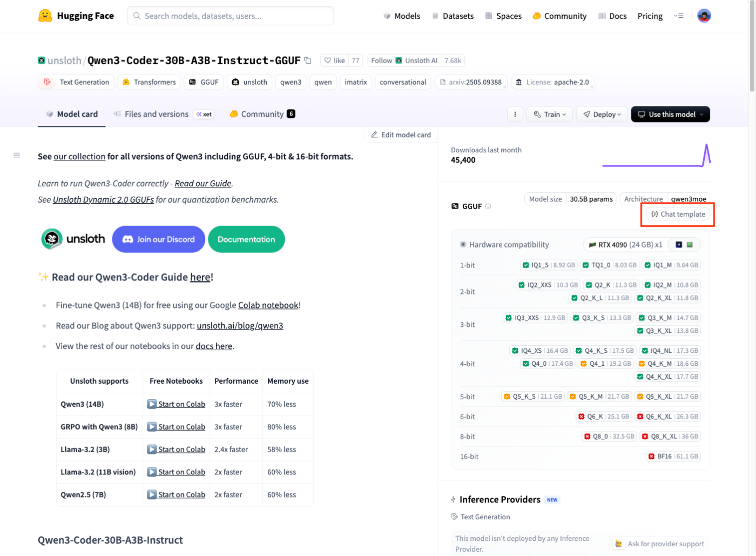Open Start on Colab for Llama-3.2 (3B)
Image resolution: width=756 pixels, height=556 pixels.
176,449
